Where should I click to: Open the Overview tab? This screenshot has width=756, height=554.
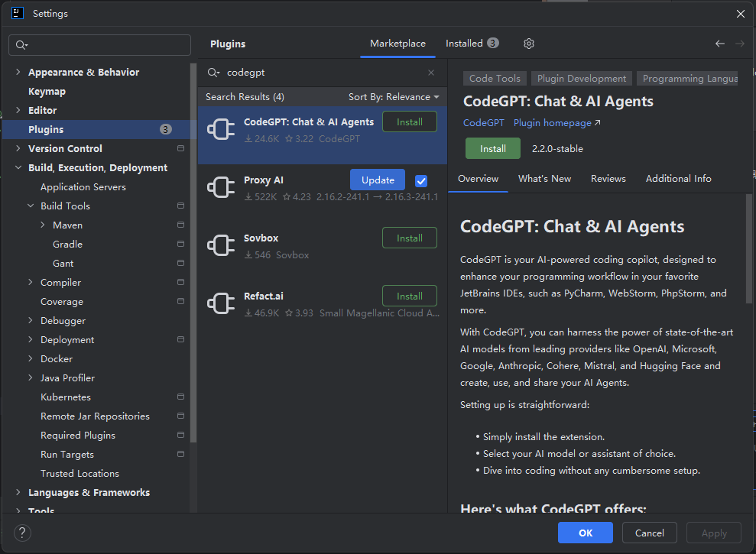(478, 178)
